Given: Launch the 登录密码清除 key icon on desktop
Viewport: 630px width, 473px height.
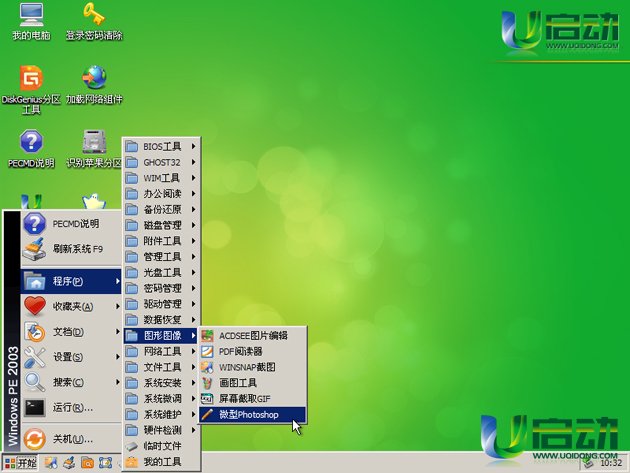Looking at the screenshot, I should pyautogui.click(x=94, y=21).
